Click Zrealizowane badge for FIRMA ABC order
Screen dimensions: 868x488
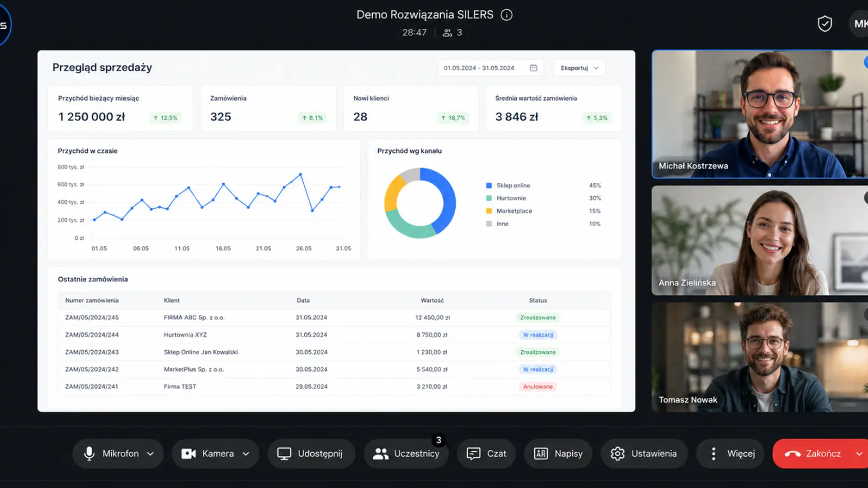coord(538,318)
